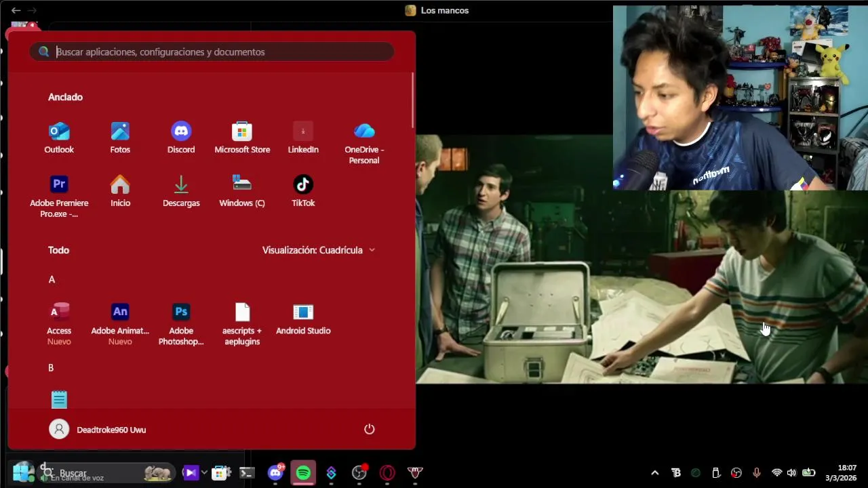Open the LinkedIn pinned tile
This screenshot has height=488, width=868.
click(x=303, y=138)
